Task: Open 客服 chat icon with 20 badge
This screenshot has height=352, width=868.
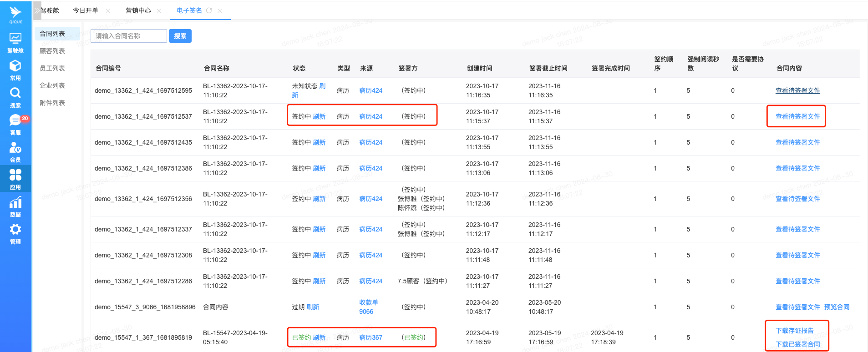Action: point(15,121)
